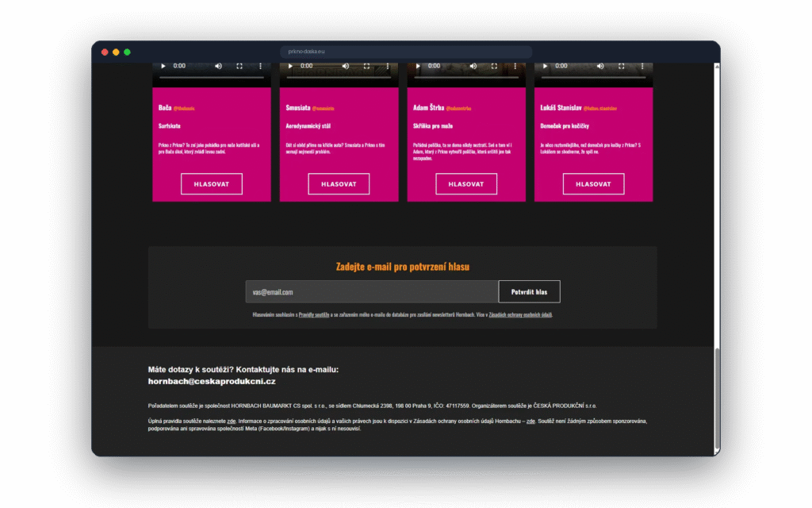Click the Lukáš Stanislav video progress bar

point(593,77)
